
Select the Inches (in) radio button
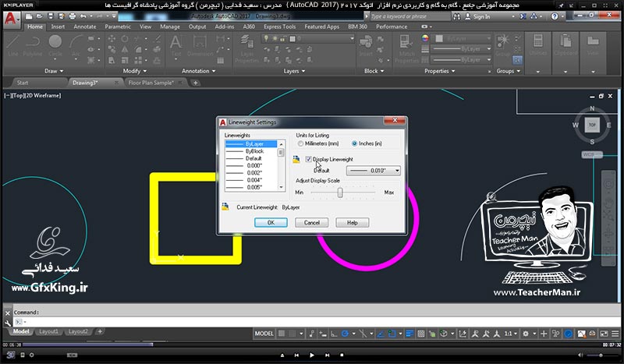pos(354,143)
